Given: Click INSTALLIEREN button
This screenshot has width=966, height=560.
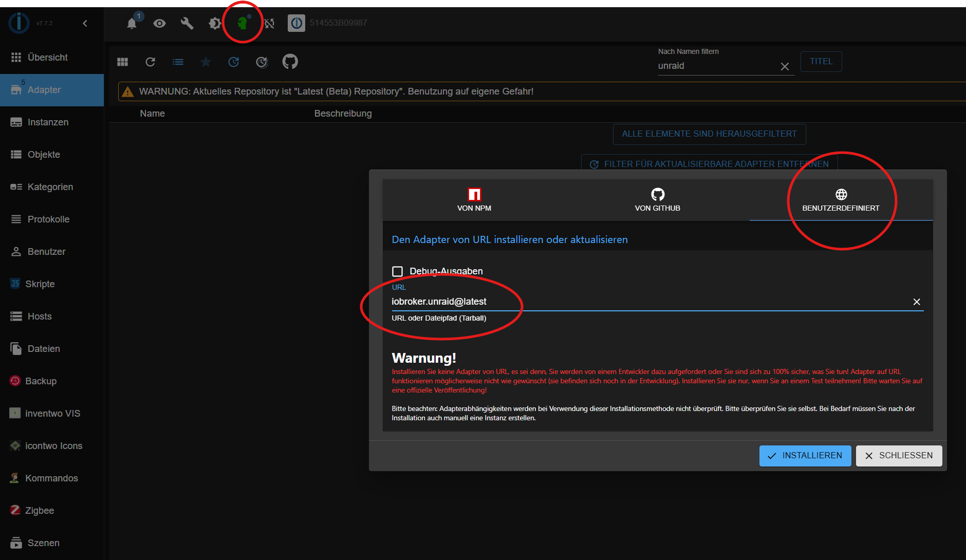Looking at the screenshot, I should coord(805,456).
